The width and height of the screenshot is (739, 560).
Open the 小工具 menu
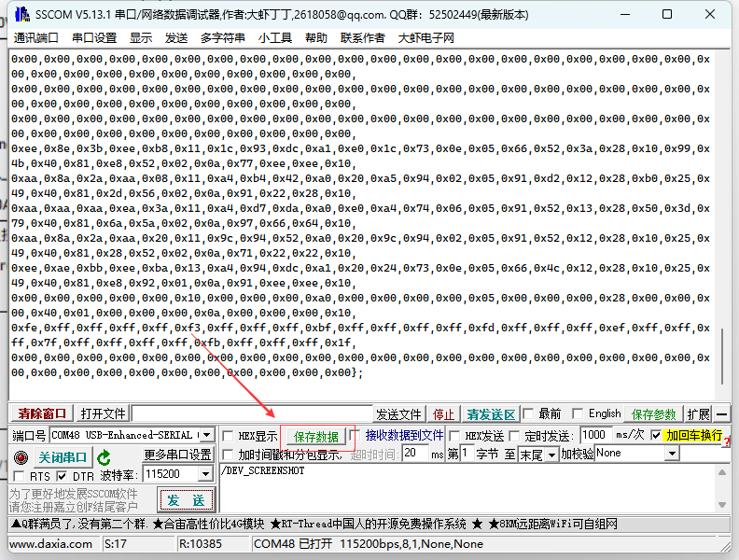(275, 37)
